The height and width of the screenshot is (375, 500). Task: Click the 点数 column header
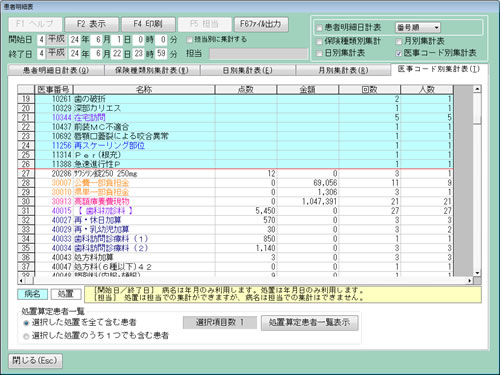click(246, 89)
